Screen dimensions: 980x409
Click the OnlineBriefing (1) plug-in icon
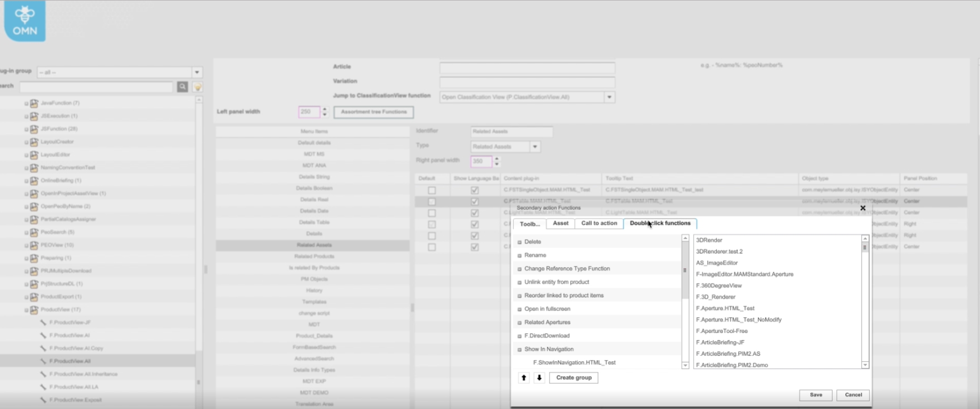click(35, 180)
